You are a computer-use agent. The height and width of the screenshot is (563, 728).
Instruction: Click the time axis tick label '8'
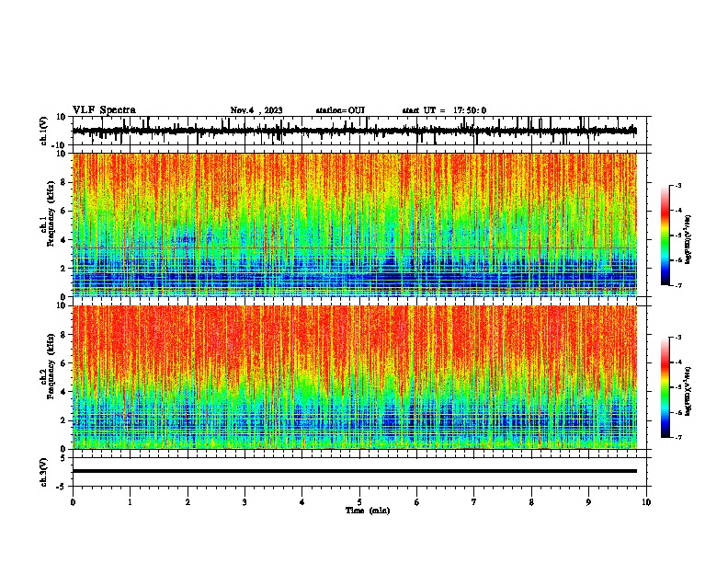pos(531,502)
